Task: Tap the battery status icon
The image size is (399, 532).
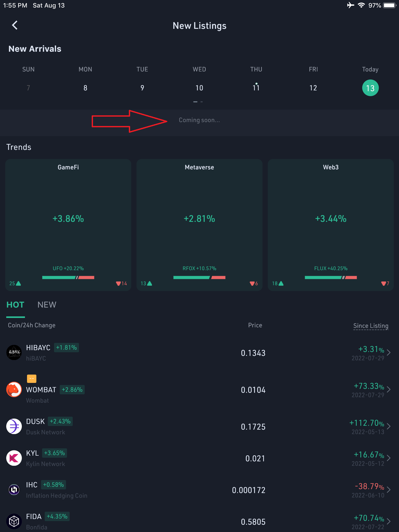Action: point(389,5)
